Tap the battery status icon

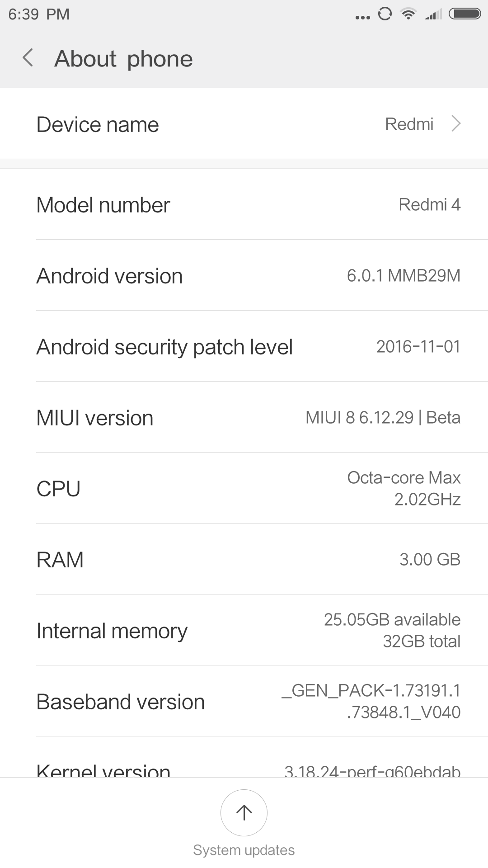(465, 14)
